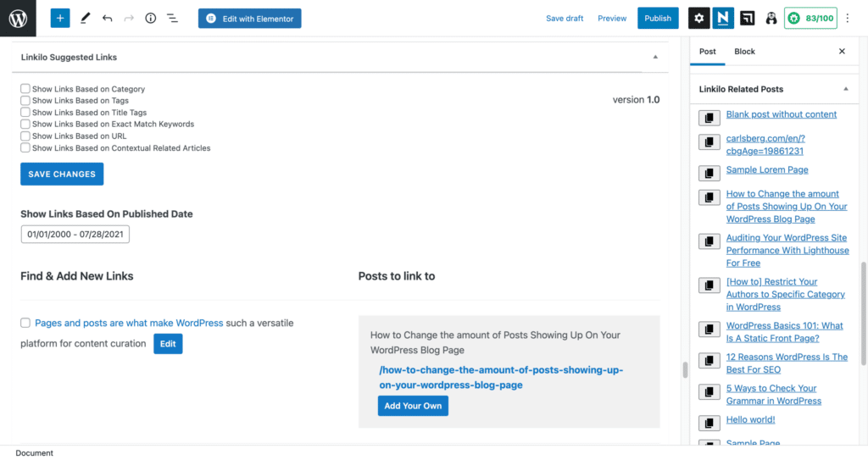Edit the suggested sentence link

click(168, 344)
